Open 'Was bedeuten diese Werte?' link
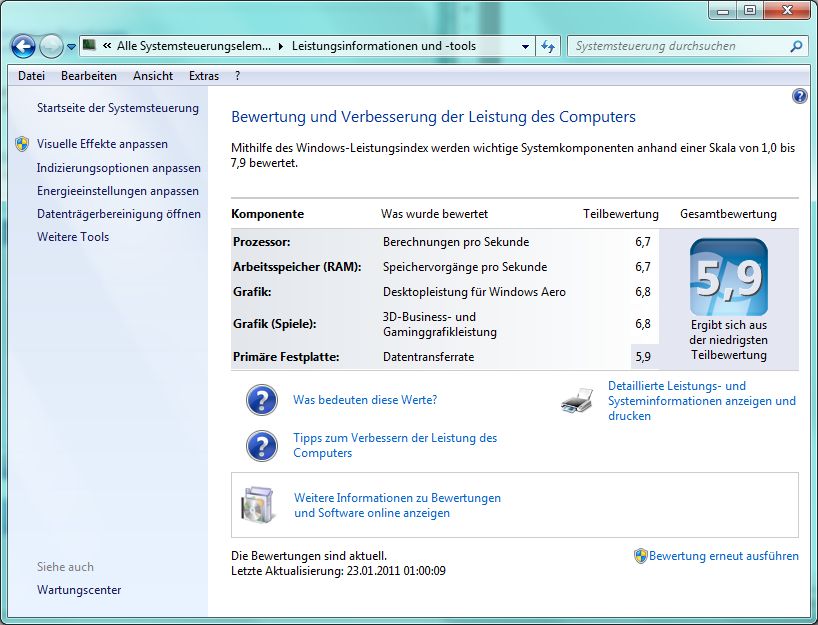818x625 pixels. pos(365,400)
